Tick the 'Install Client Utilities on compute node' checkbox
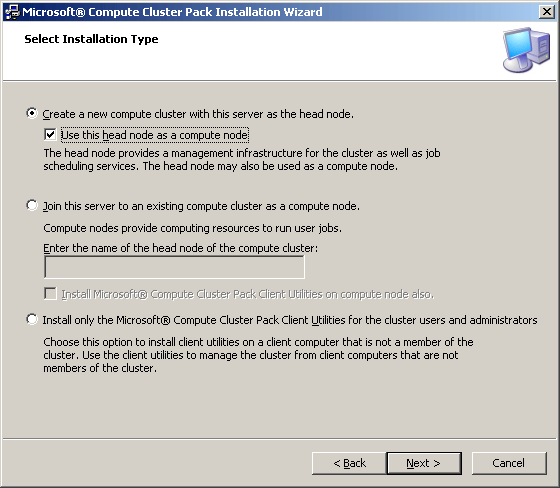The height and width of the screenshot is (488, 560). click(50, 294)
